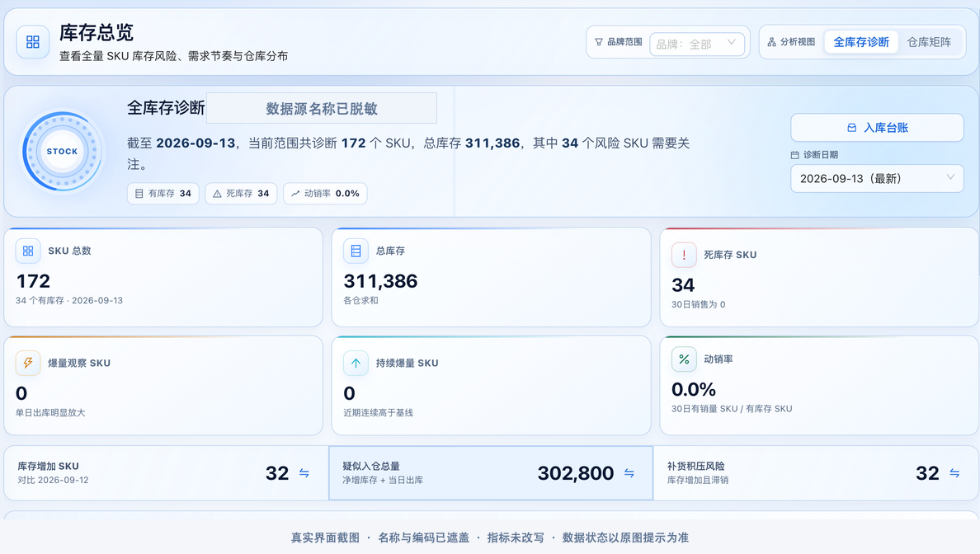980x554 pixels.
Task: Click the 死库存 SKU exclamation icon
Action: pos(684,255)
